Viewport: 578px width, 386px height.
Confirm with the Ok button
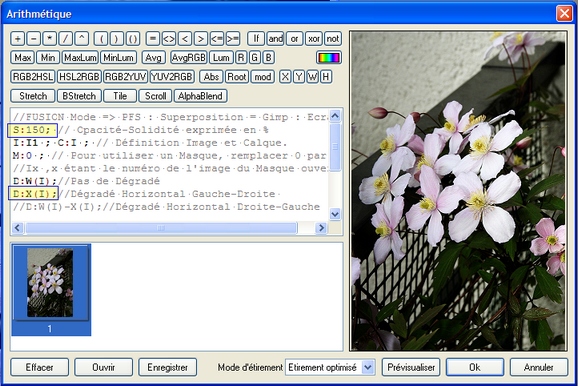point(475,367)
